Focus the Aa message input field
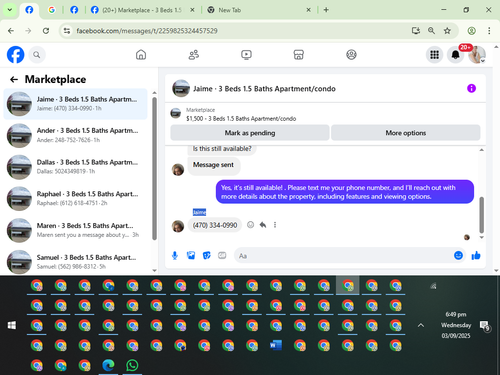500x375 pixels. click(343, 256)
